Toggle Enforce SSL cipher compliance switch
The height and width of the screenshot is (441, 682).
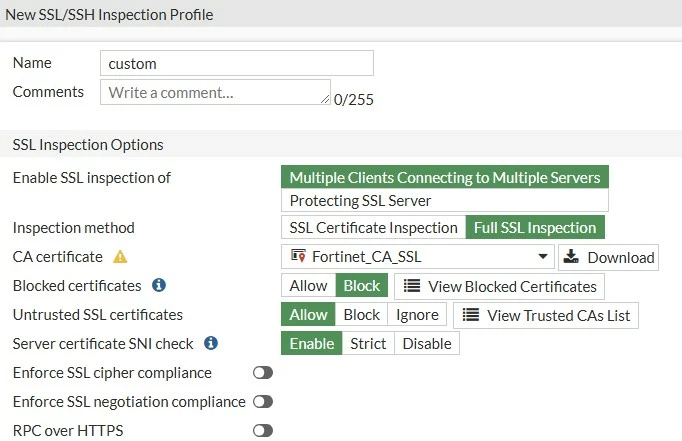pos(263,373)
